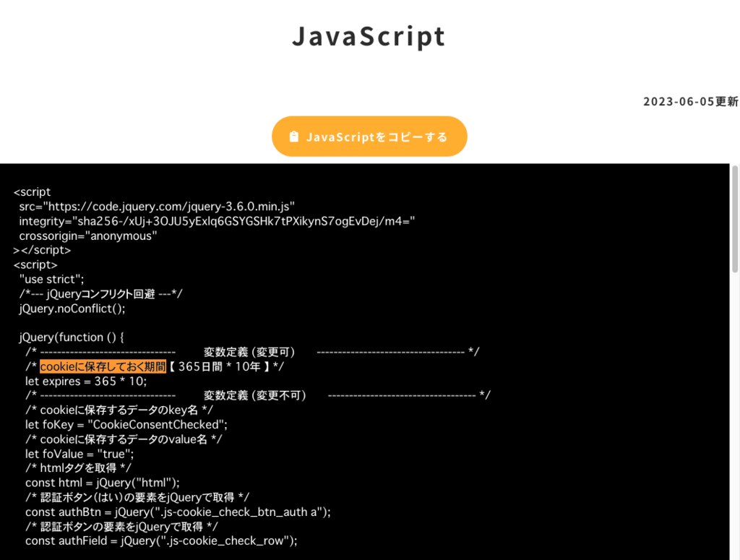740x560 pixels.
Task: Click the const authField declaration line
Action: tap(161, 540)
